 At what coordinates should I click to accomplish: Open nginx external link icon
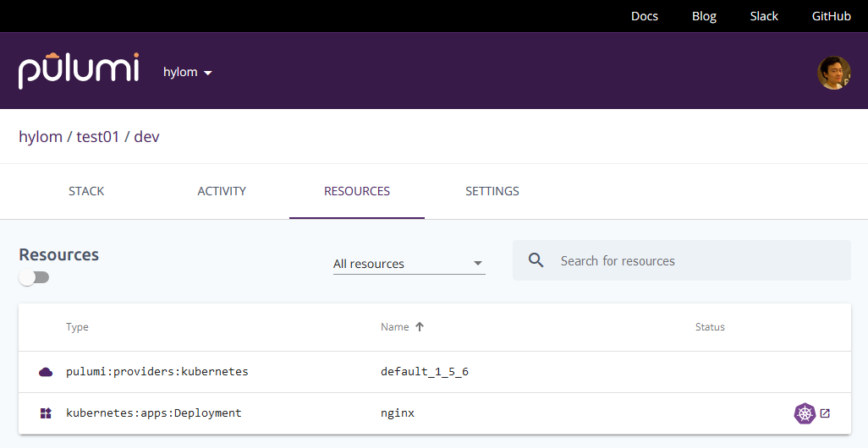(825, 413)
